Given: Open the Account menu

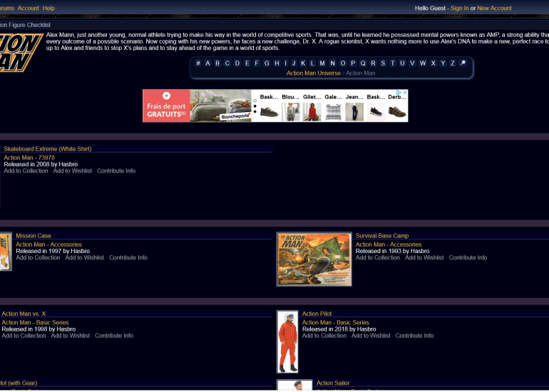Looking at the screenshot, I should (x=29, y=8).
